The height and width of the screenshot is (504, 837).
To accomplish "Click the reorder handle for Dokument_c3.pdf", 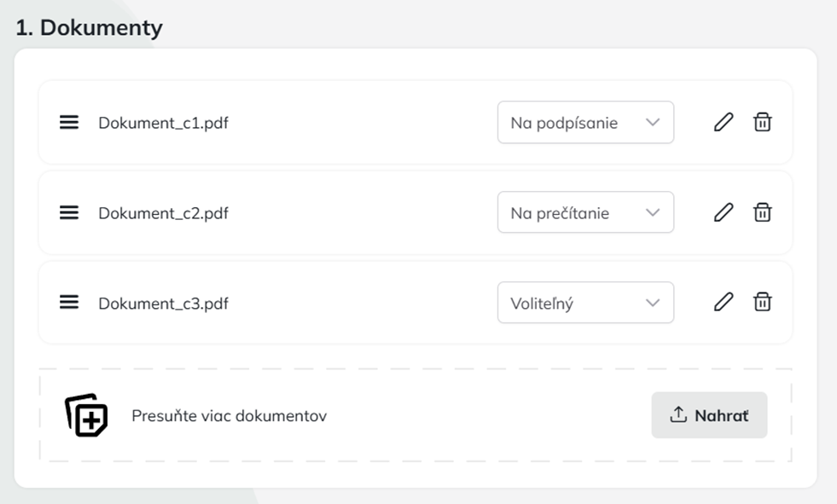I will click(x=69, y=302).
